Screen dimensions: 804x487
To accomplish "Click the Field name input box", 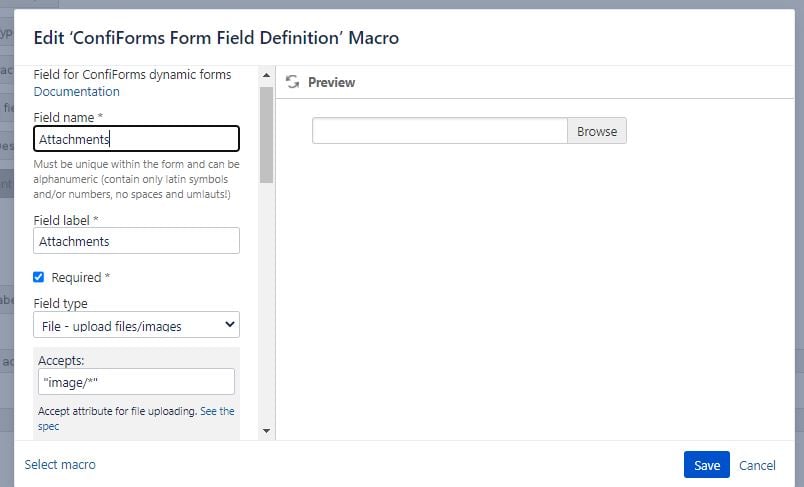I will pyautogui.click(x=136, y=139).
